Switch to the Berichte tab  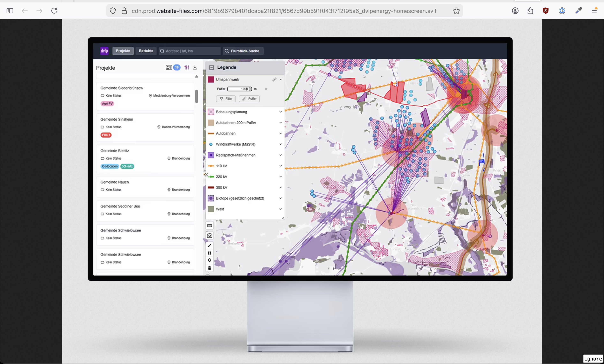pyautogui.click(x=146, y=51)
